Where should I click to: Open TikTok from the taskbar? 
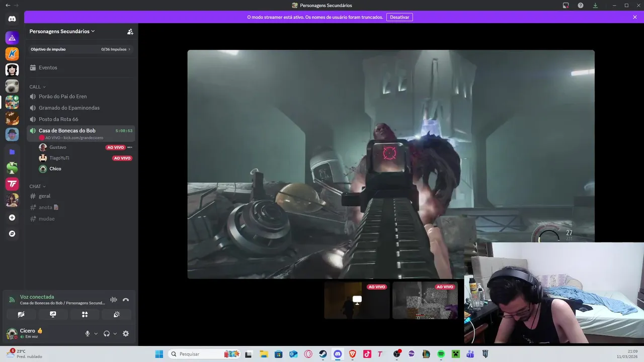(367, 354)
